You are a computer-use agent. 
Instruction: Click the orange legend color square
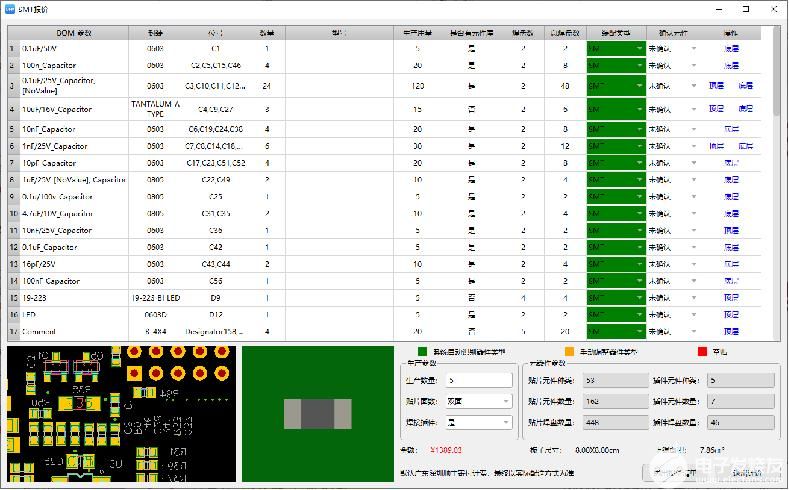(569, 352)
